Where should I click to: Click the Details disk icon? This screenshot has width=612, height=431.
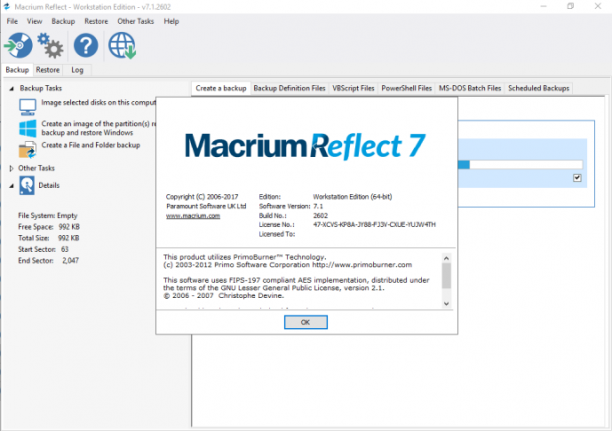(x=27, y=185)
